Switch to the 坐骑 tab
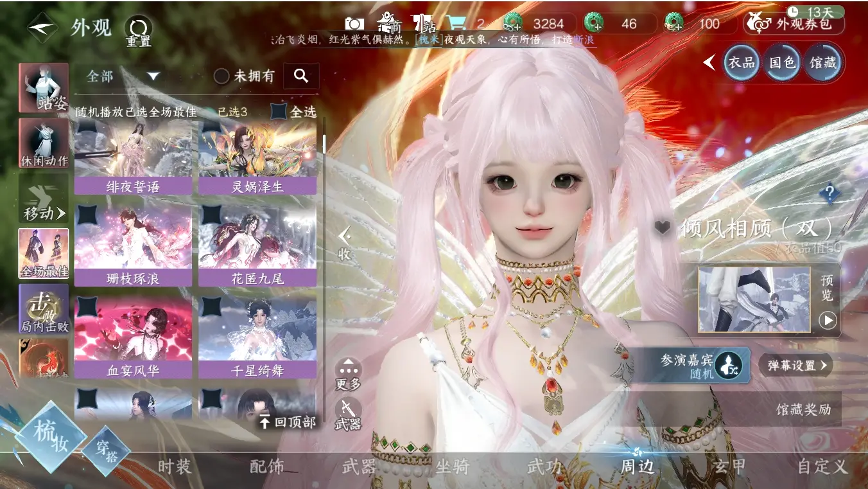 click(452, 467)
